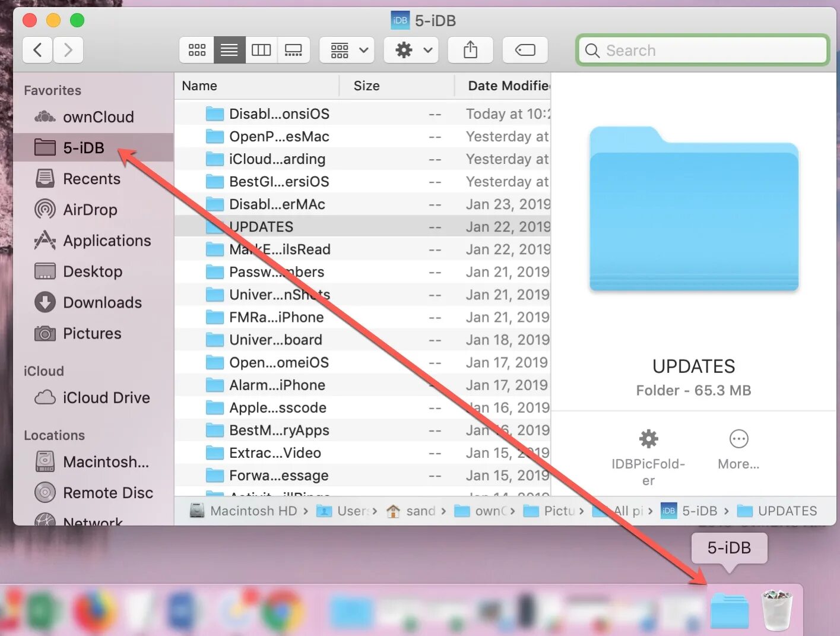The image size is (840, 636).
Task: Click Users in the path bar
Action: coord(343,511)
